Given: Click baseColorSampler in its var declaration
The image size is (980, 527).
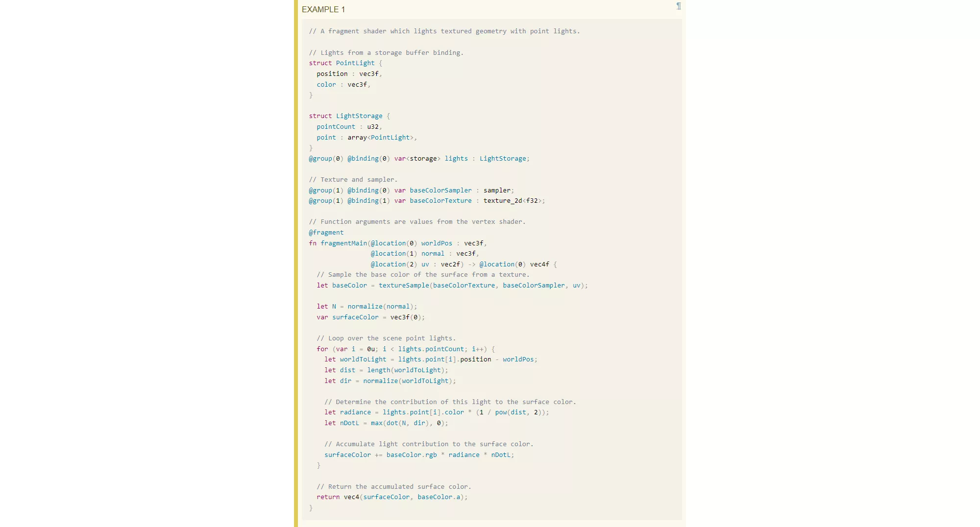Looking at the screenshot, I should pyautogui.click(x=441, y=191).
